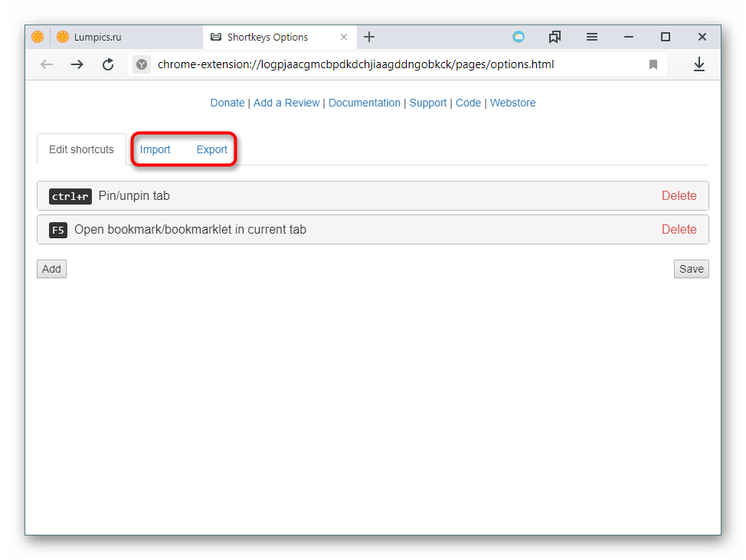Screen dimensions: 746x560
Task: Switch to the Import tab
Action: 155,149
